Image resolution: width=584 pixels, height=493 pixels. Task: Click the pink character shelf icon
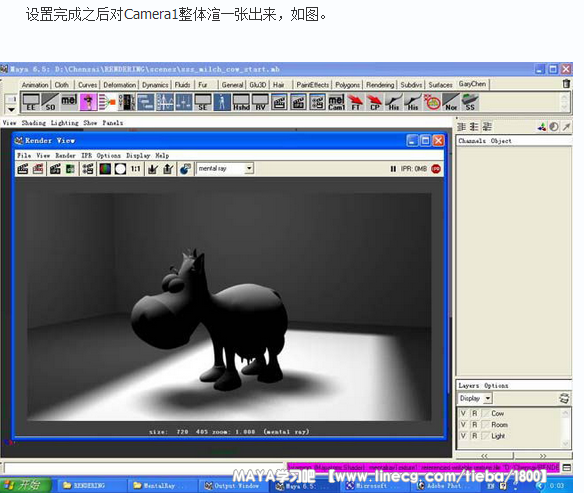click(x=88, y=102)
